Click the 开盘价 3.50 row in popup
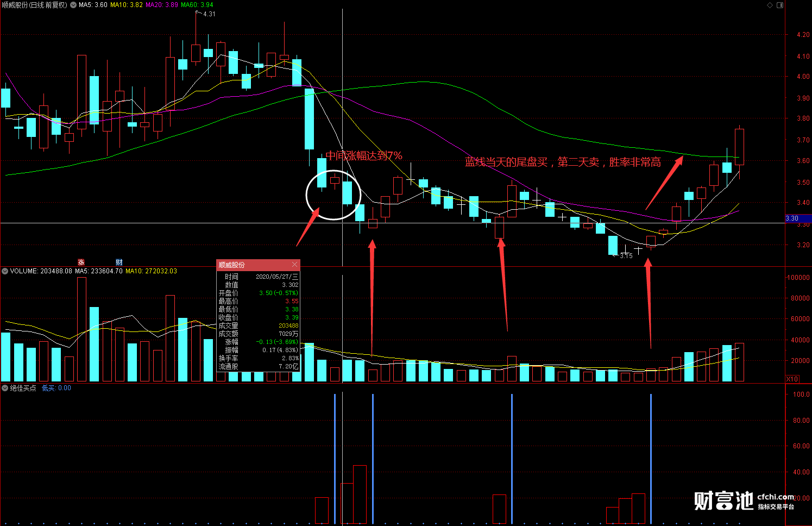This screenshot has width=812, height=526. (259, 293)
